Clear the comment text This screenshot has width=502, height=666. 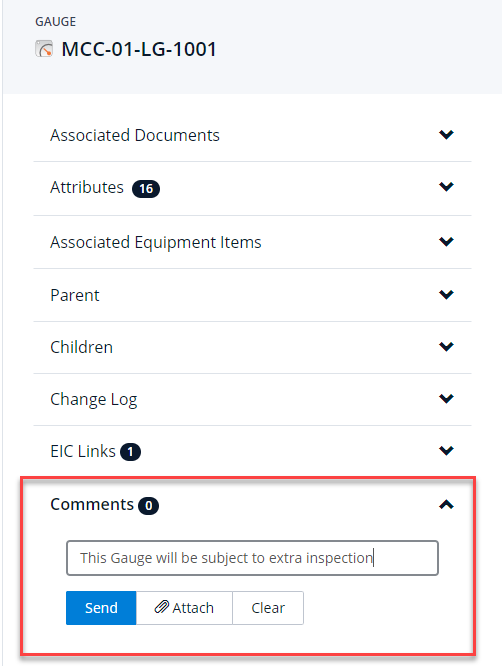268,608
